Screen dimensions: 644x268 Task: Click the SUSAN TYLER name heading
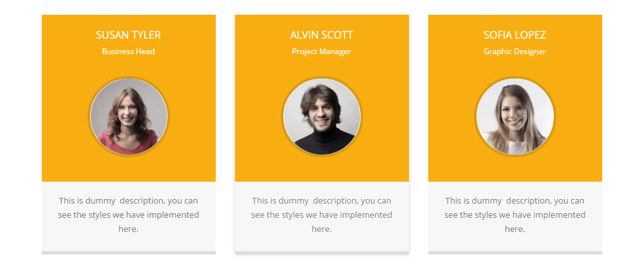point(128,35)
